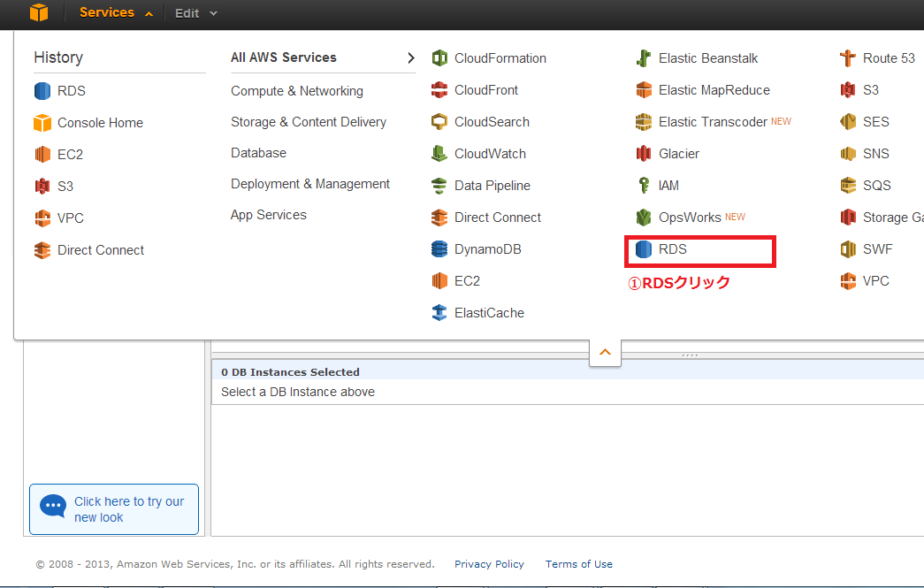Viewport: 924px width, 588px height.
Task: Click the CloudSearch service icon
Action: coord(439,122)
